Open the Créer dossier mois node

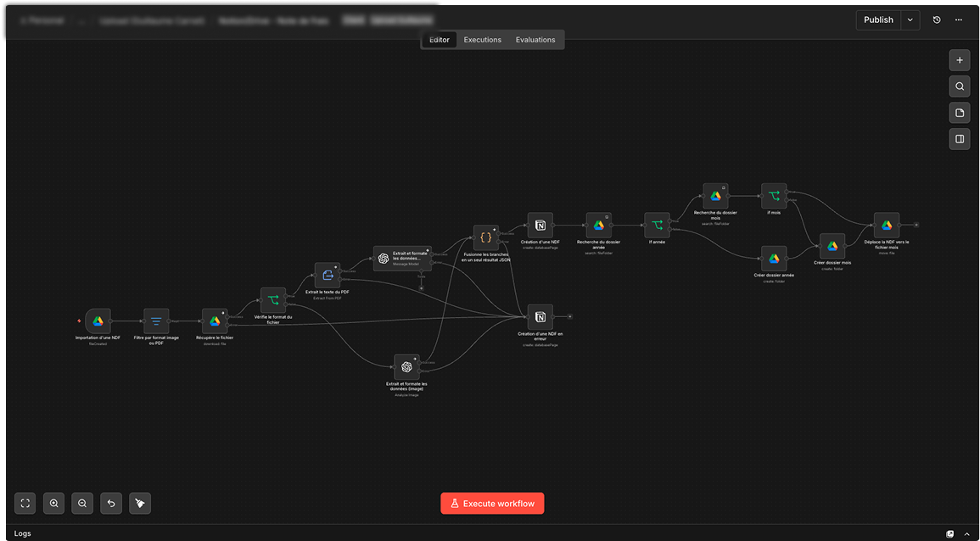coord(832,246)
